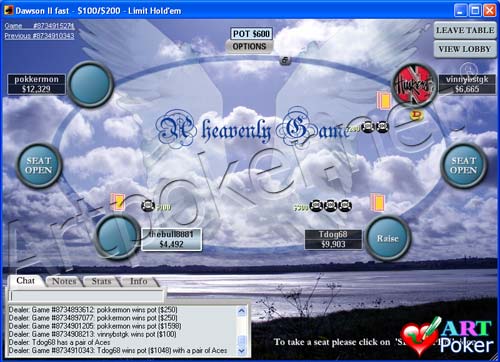Click the POT $600 display
Screen dimensions: 500x362
[x=251, y=34]
